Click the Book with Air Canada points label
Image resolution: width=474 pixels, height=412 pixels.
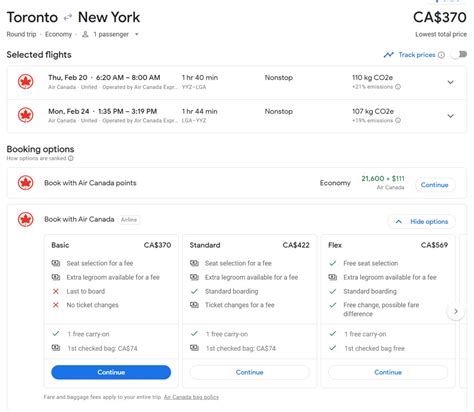[90, 183]
